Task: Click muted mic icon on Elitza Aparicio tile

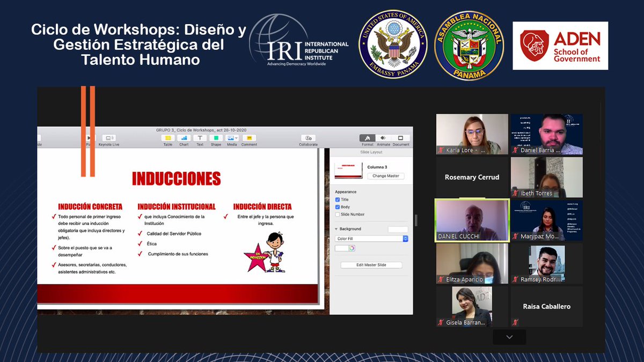Action: [x=441, y=279]
